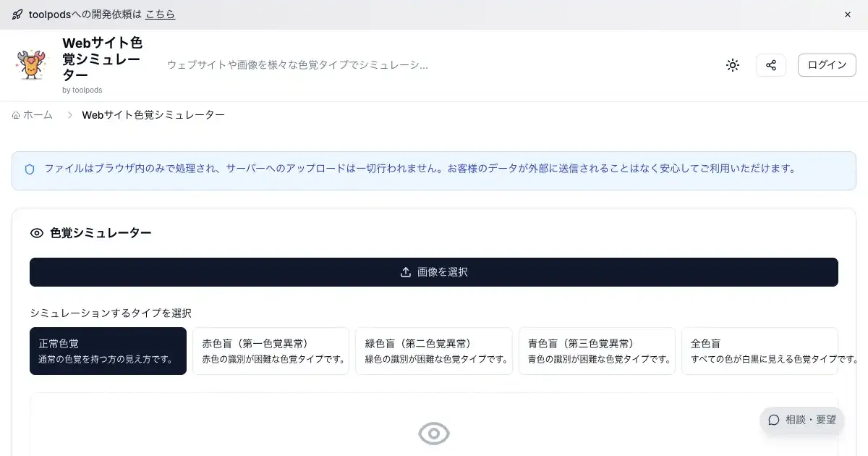Select the 正常色覚 vision type
The height and width of the screenshot is (456, 868).
click(x=108, y=351)
